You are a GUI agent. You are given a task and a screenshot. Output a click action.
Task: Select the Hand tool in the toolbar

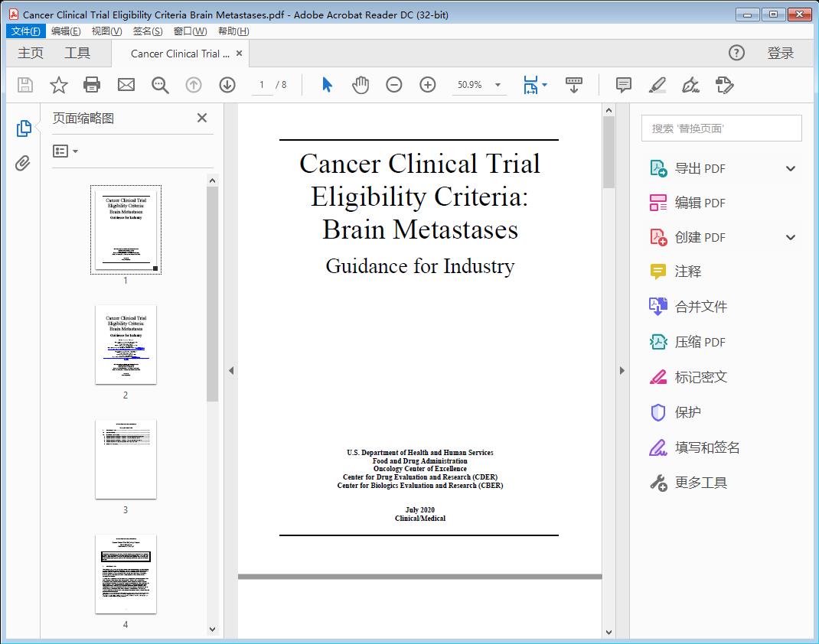coord(360,84)
